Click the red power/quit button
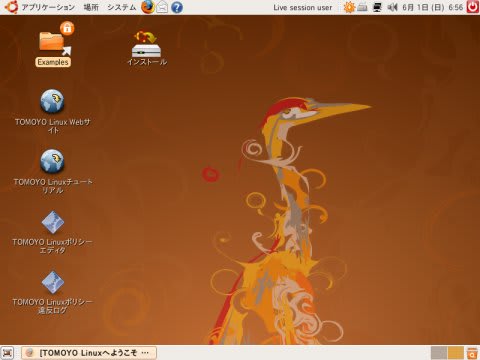480x360 pixels. coord(473,7)
